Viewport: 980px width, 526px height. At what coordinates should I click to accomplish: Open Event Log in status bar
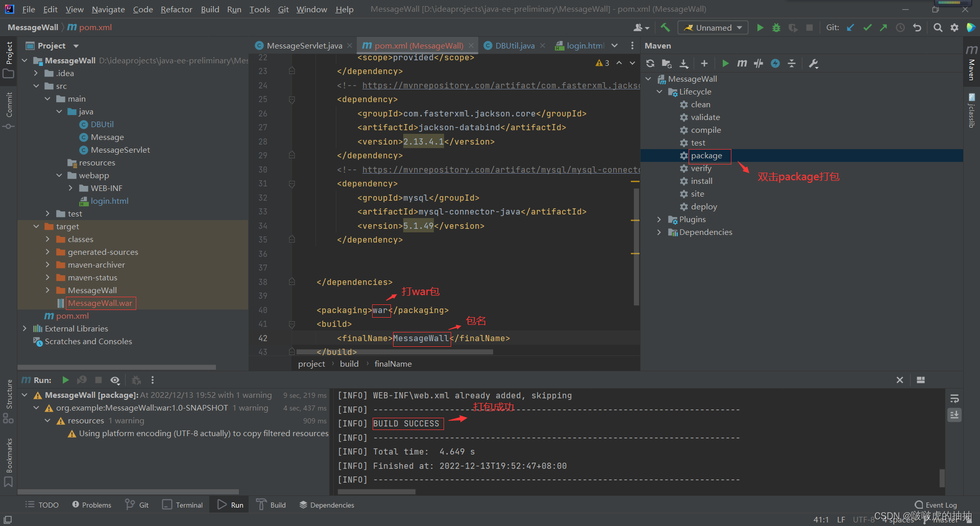pyautogui.click(x=936, y=505)
